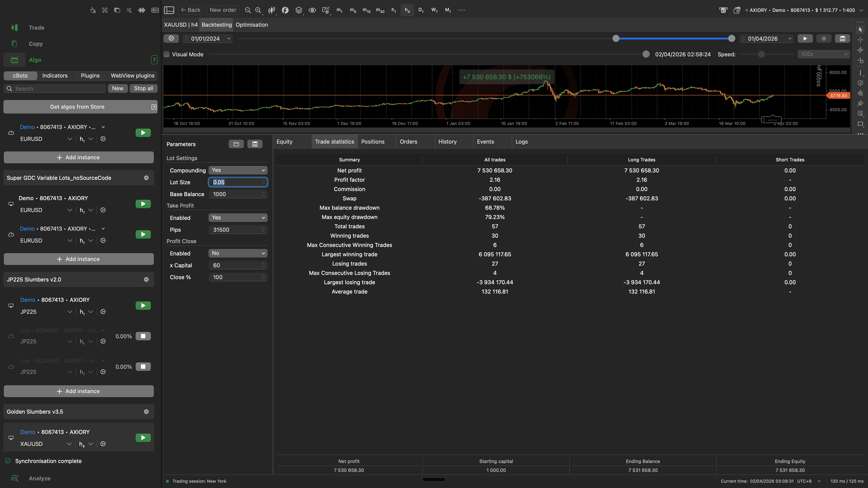Open the History tab
This screenshot has width=868, height=488.
(447, 142)
